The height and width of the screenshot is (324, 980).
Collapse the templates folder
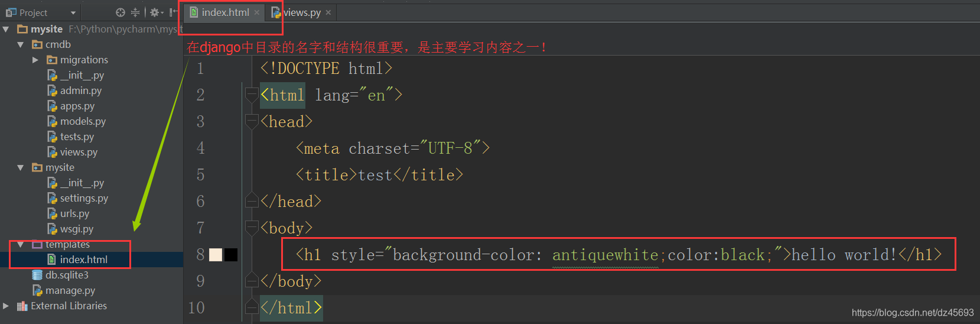tap(21, 244)
